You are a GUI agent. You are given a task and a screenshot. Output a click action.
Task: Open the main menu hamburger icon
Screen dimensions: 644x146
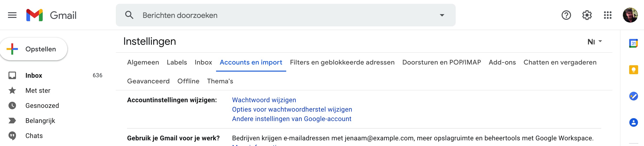[x=12, y=15]
